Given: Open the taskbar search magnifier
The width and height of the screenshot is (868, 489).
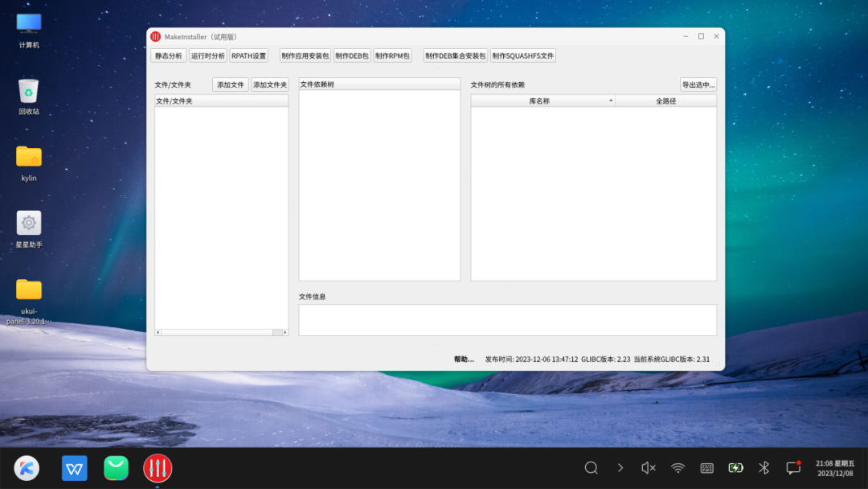Looking at the screenshot, I should point(591,467).
